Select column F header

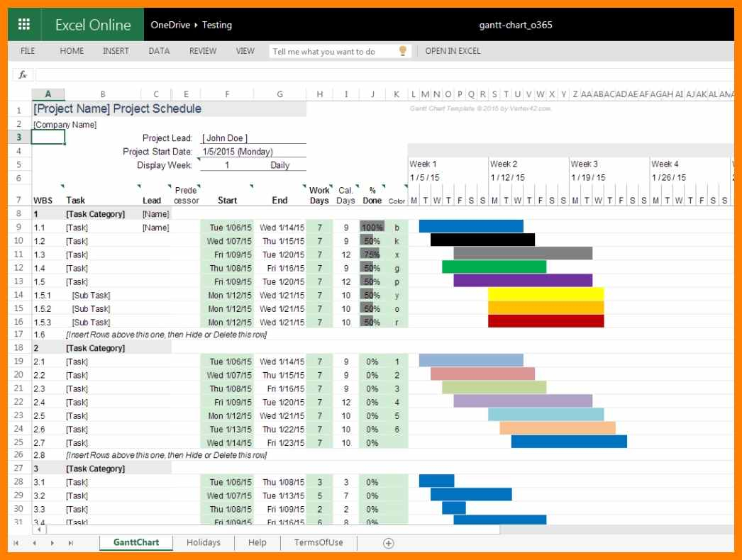pyautogui.click(x=227, y=94)
